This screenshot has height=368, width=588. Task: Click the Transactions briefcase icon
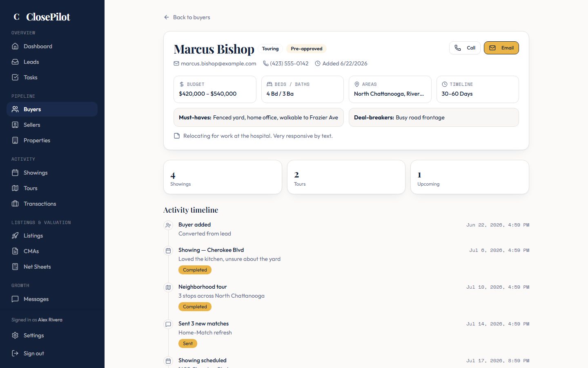tap(15, 204)
